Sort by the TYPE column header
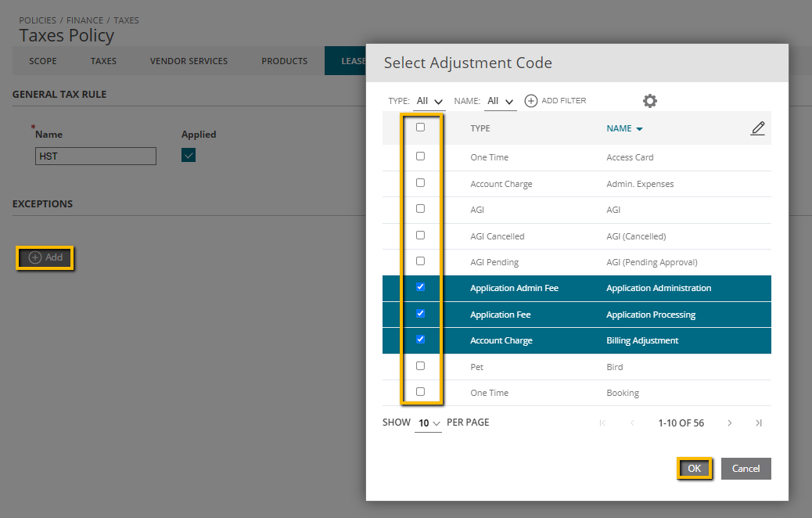 tap(480, 128)
